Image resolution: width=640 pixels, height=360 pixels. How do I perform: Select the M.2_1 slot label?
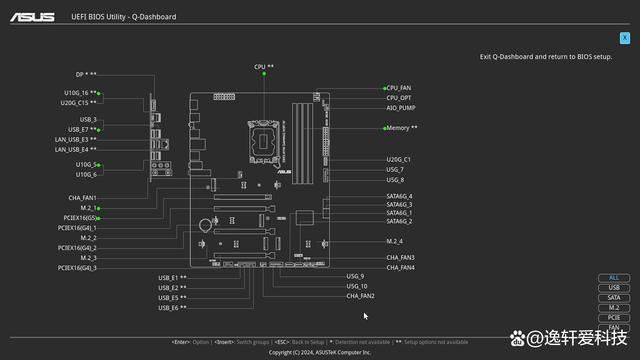(x=88, y=208)
